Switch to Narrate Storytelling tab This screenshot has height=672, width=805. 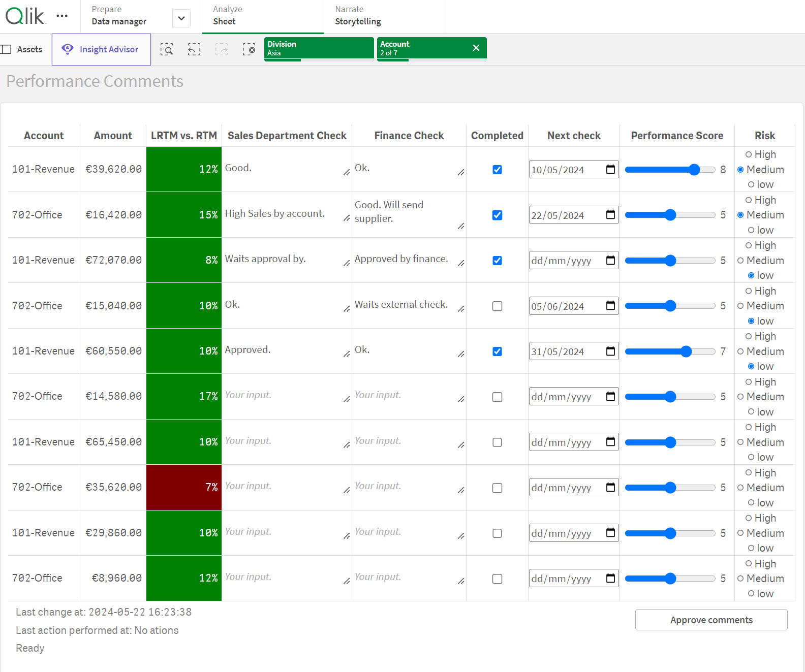click(x=385, y=16)
